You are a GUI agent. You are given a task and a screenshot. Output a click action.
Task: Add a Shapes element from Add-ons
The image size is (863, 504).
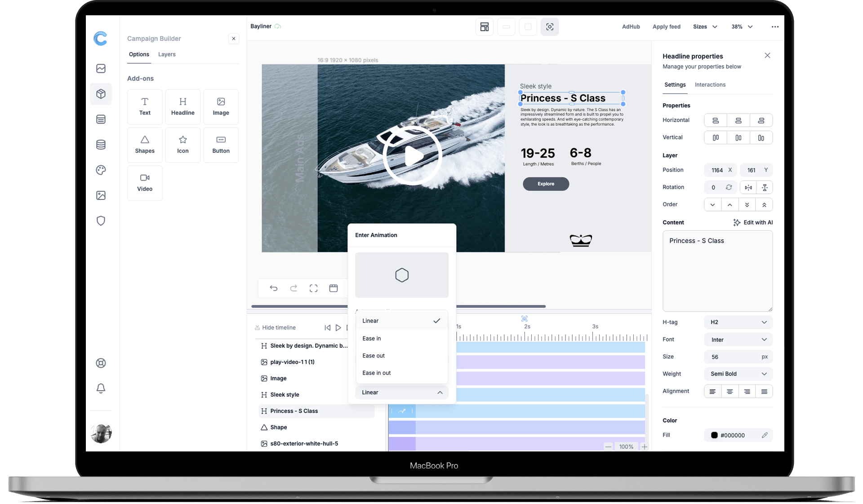tap(145, 145)
